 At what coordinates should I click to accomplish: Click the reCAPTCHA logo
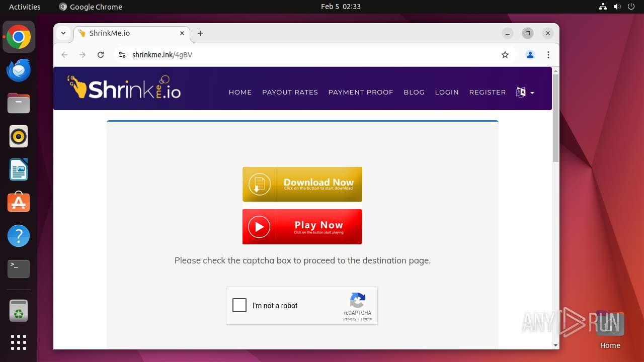click(358, 301)
